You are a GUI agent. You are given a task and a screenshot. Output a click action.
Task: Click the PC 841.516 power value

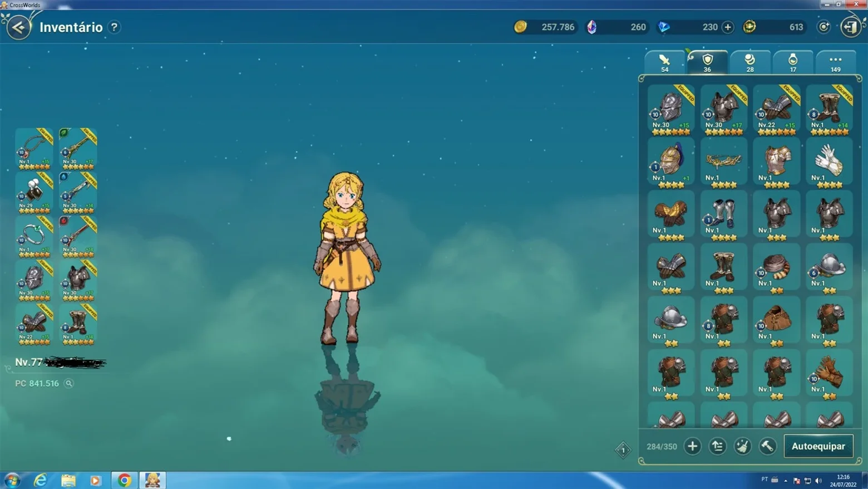click(x=37, y=383)
